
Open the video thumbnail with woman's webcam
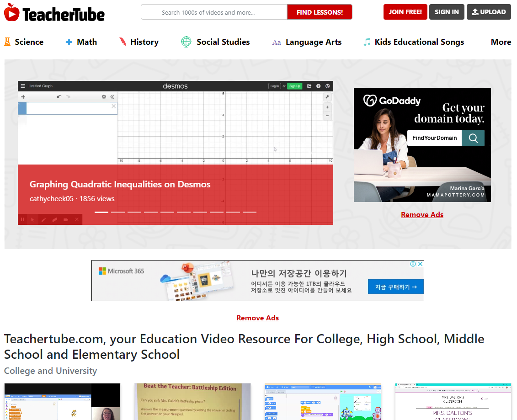point(62,402)
